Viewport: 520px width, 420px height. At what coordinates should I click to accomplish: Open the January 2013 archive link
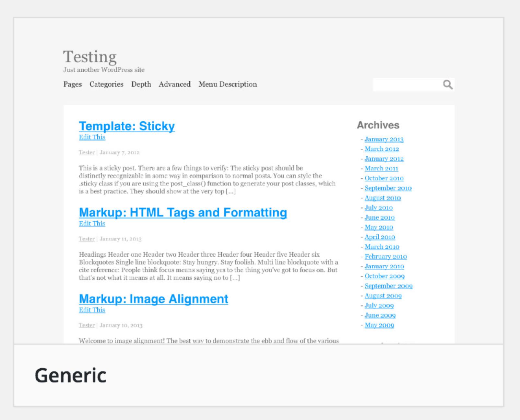pyautogui.click(x=384, y=139)
